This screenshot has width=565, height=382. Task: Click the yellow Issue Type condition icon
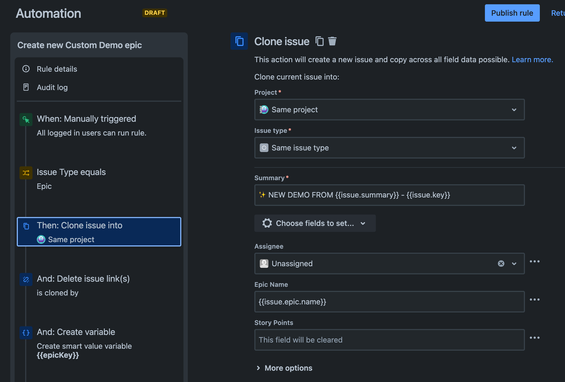[x=26, y=173]
